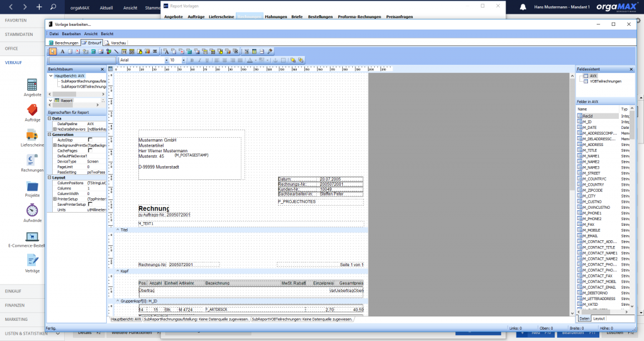Open the Arial font name dropdown
644x341 pixels.
[x=166, y=60]
